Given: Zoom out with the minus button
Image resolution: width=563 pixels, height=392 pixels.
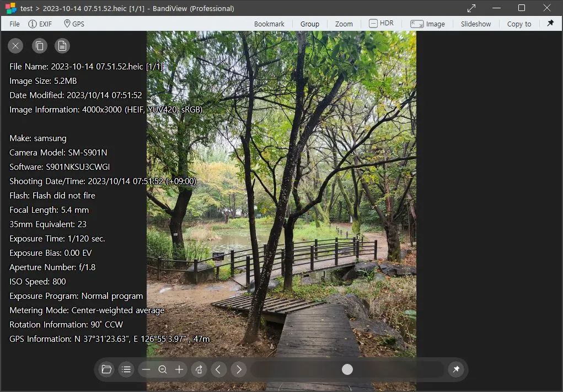Looking at the screenshot, I should (x=146, y=369).
